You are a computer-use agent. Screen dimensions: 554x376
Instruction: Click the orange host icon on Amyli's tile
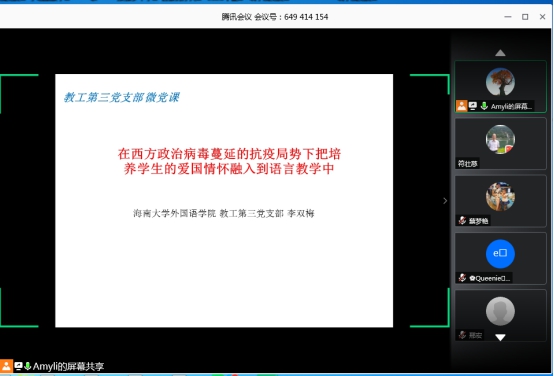point(461,106)
